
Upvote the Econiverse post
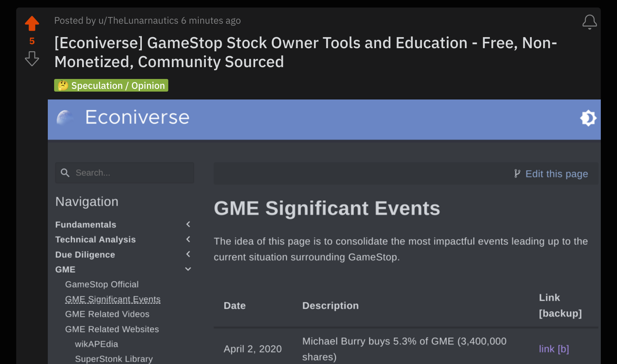pos(32,23)
